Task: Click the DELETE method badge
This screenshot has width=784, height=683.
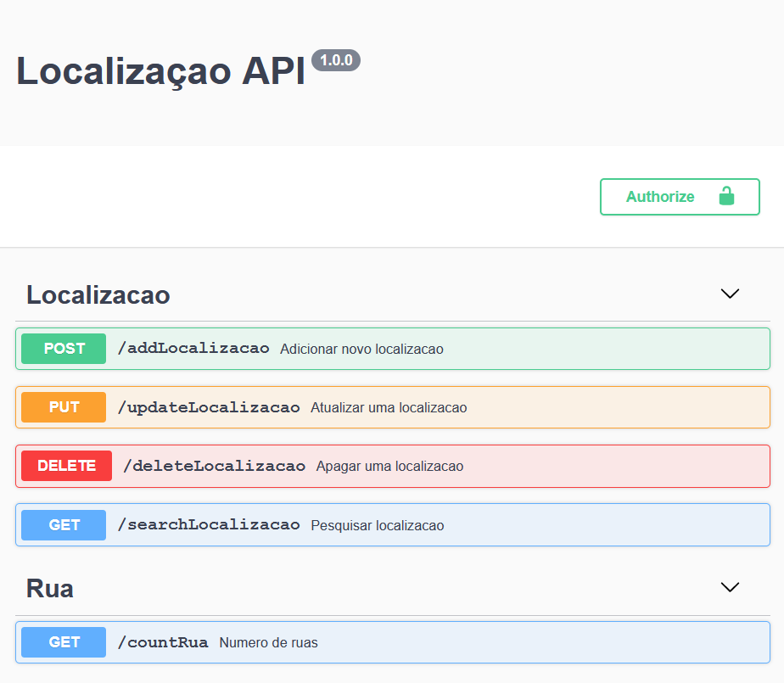Action: (66, 466)
